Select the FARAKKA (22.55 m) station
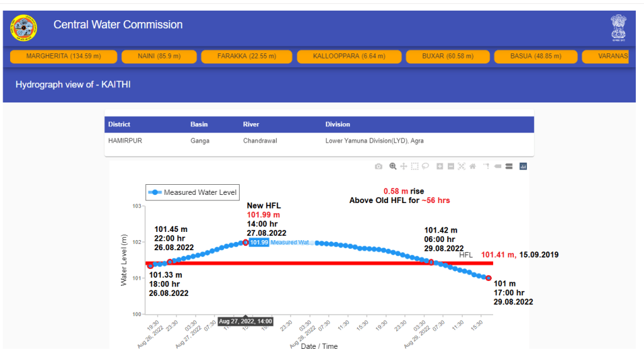 (247, 57)
